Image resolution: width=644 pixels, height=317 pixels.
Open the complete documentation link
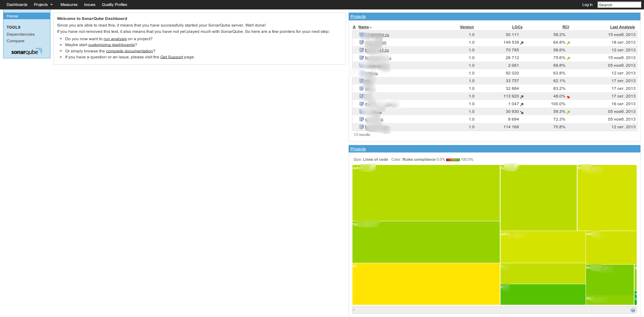tap(129, 51)
